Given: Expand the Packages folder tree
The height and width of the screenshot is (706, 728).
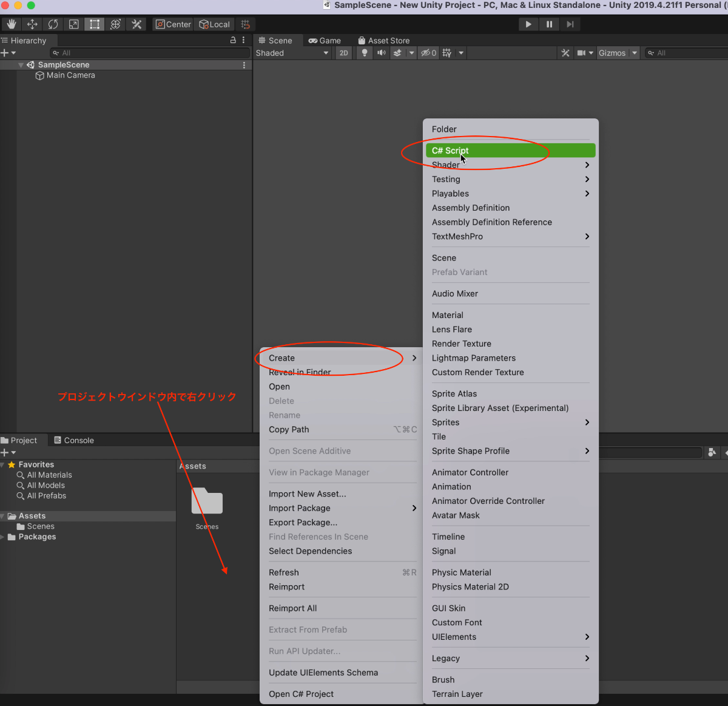Looking at the screenshot, I should [2, 537].
